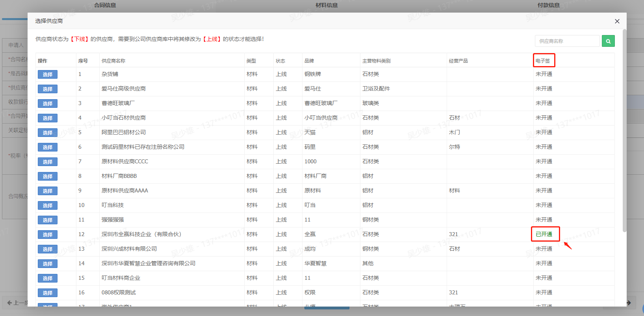Open the 材料信息 tab in background page
The image size is (644, 316).
pos(327,5)
